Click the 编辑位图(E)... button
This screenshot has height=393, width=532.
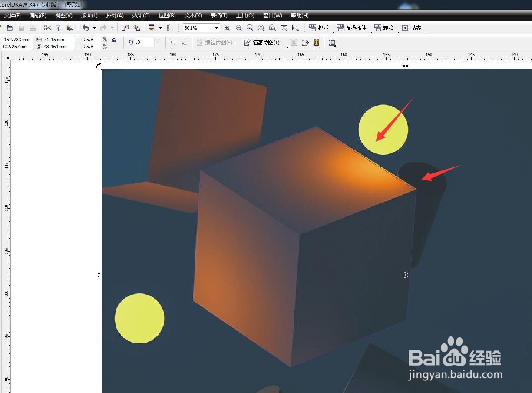point(216,43)
